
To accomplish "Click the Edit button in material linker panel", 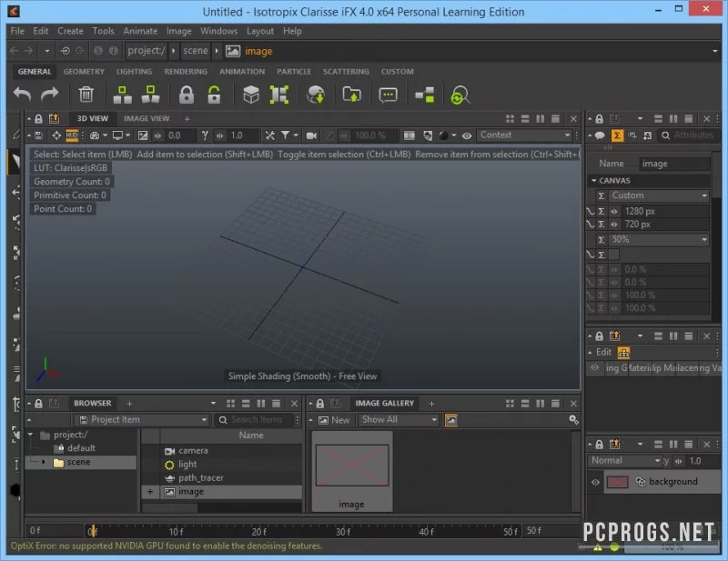I will (x=603, y=352).
